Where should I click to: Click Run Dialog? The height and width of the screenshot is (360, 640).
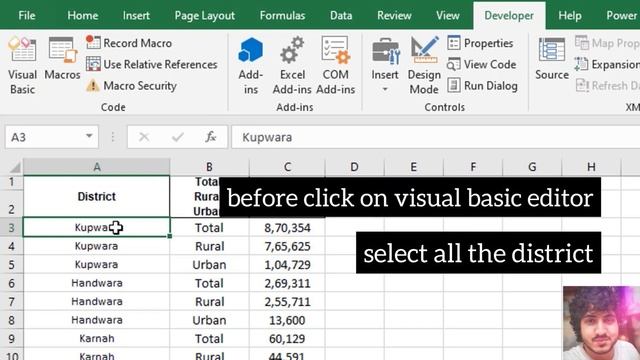pos(482,86)
